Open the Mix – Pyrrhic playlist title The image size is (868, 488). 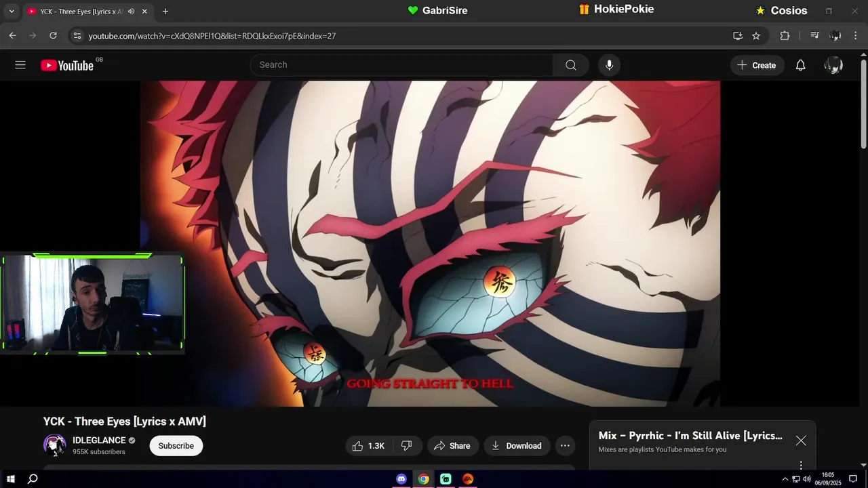pyautogui.click(x=690, y=436)
